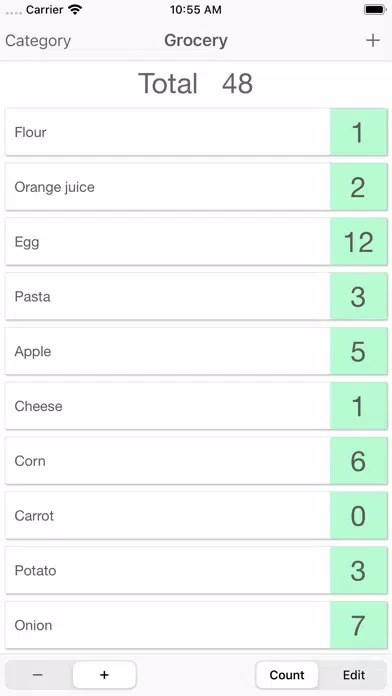Tap the Potato count box
392x696 pixels.
click(x=359, y=570)
